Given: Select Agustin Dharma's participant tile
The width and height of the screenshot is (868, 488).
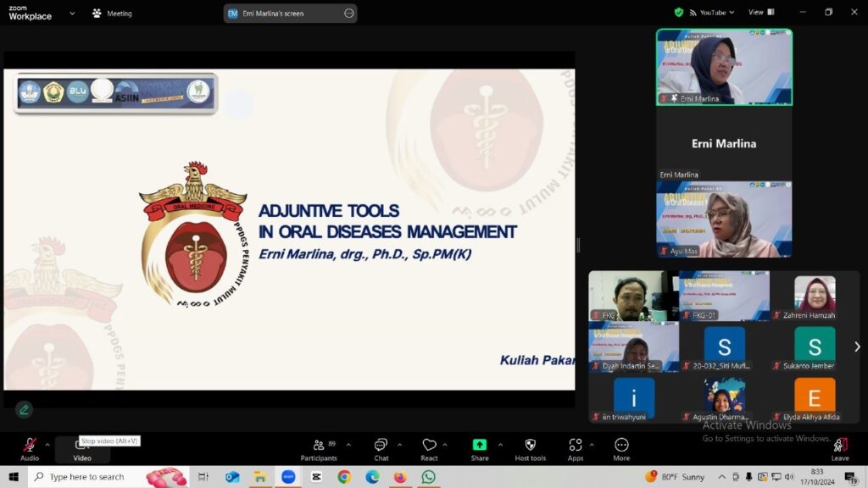Looking at the screenshot, I should coord(724,398).
